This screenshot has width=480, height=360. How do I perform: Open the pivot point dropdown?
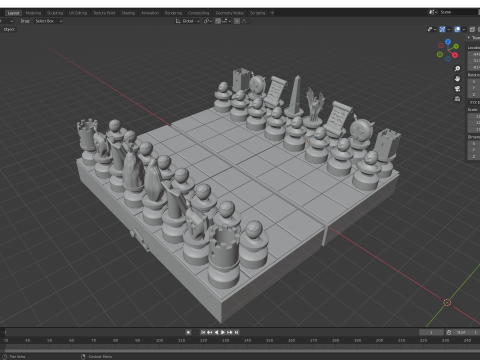click(x=208, y=21)
